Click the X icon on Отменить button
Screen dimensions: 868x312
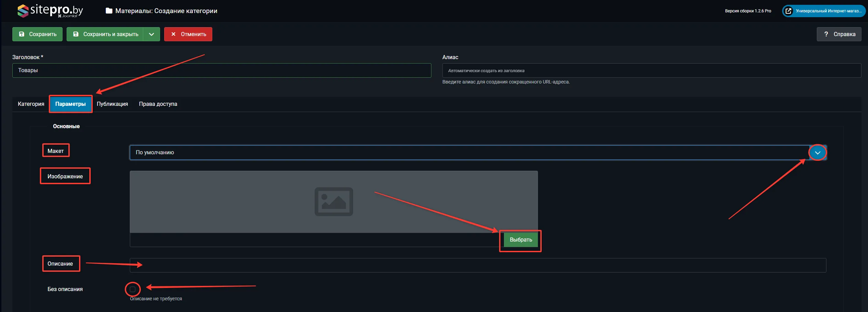click(173, 34)
